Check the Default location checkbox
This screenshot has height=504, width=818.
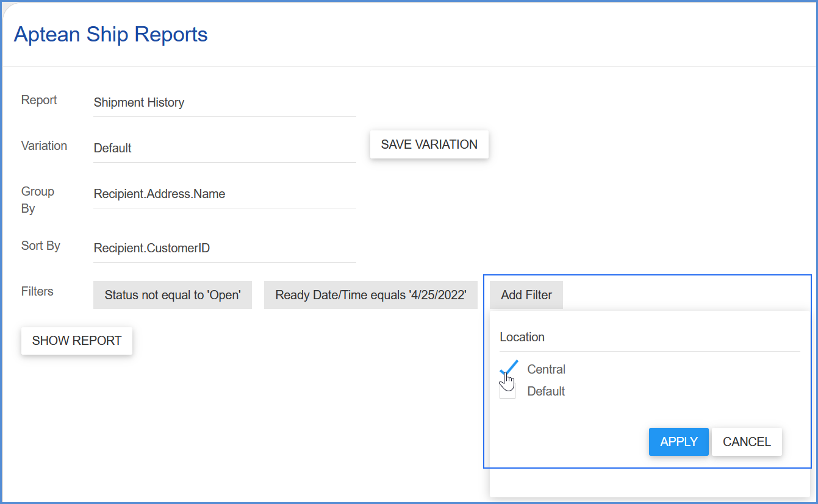coord(508,391)
